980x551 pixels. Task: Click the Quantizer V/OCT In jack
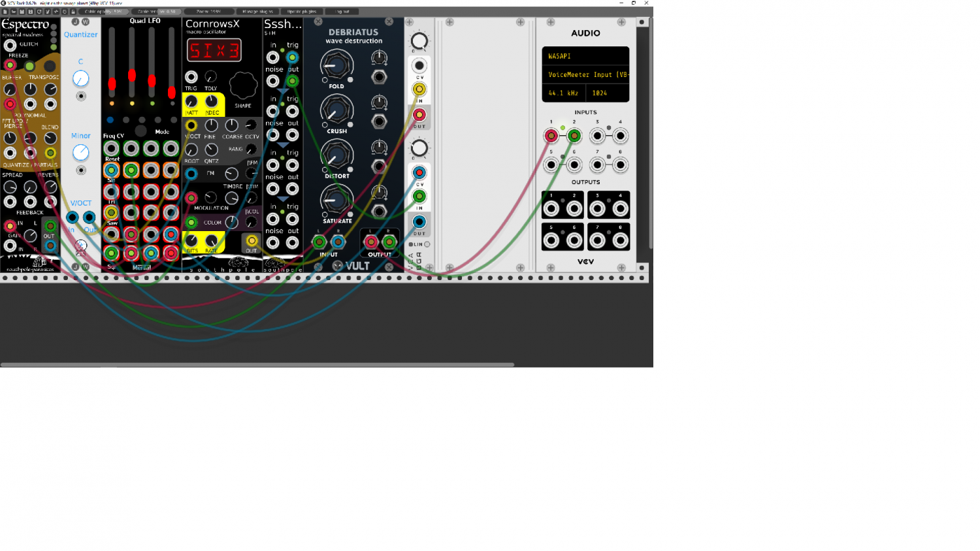[x=73, y=217]
